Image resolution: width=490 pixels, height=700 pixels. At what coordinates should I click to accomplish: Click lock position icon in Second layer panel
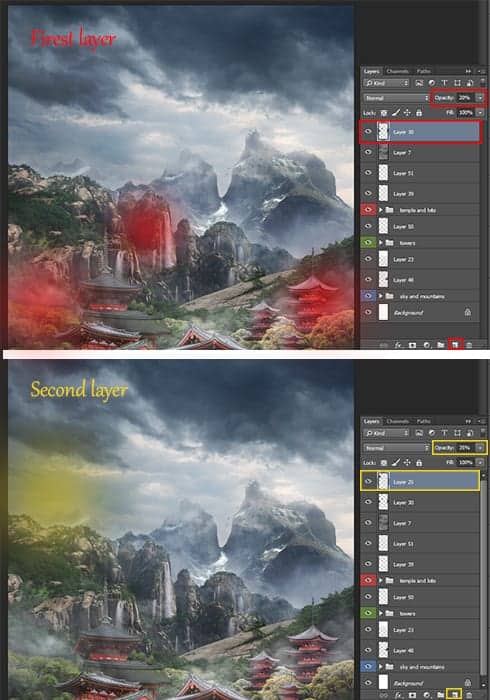coord(407,463)
